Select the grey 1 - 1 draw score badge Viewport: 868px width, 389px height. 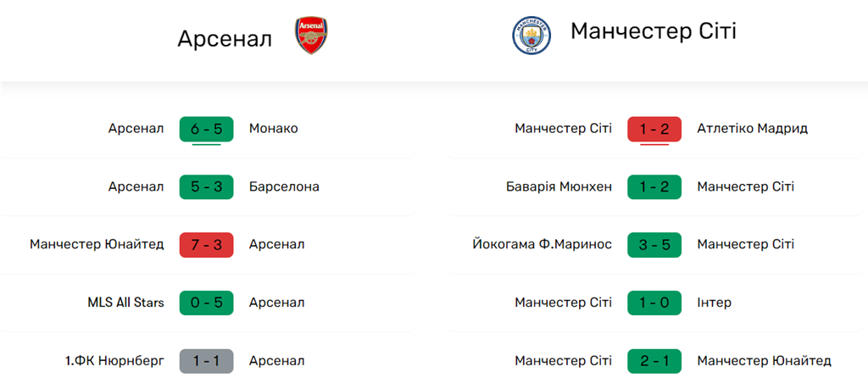[x=206, y=361]
